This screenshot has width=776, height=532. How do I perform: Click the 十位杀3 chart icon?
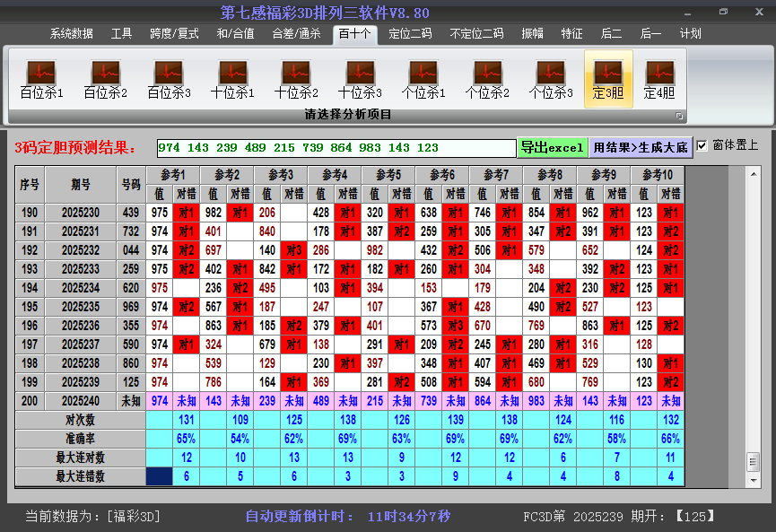click(360, 79)
